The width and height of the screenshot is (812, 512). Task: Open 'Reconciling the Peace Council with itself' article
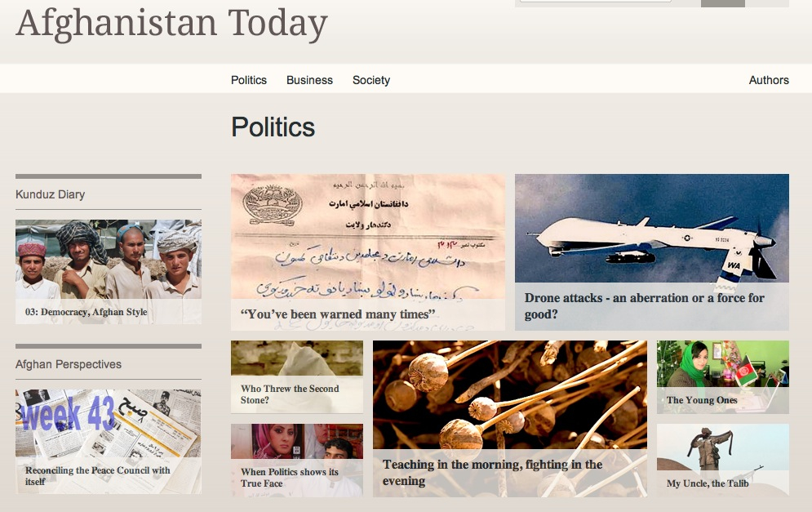[98, 476]
